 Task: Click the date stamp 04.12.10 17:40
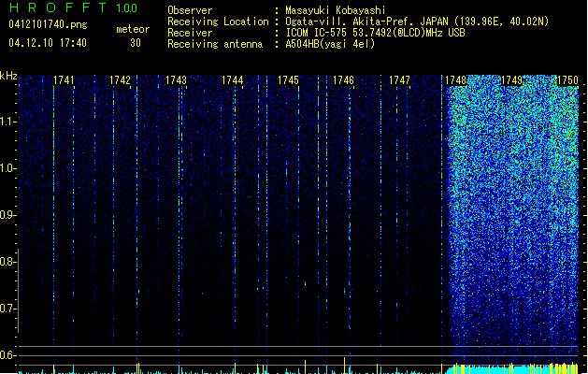[48, 43]
